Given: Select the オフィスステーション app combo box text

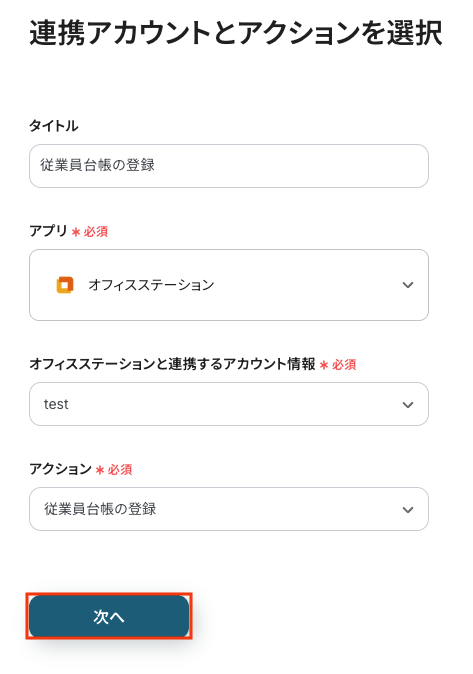Looking at the screenshot, I should pos(151,285).
